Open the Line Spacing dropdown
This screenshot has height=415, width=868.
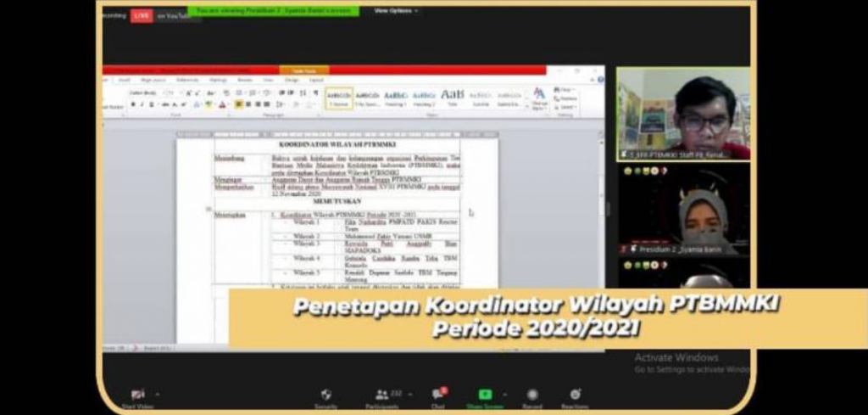[x=280, y=104]
